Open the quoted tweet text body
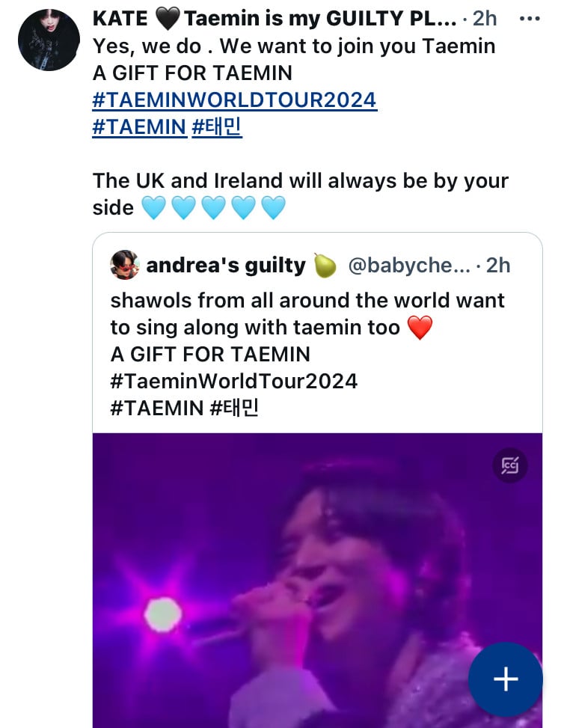The width and height of the screenshot is (561, 728). 307,354
